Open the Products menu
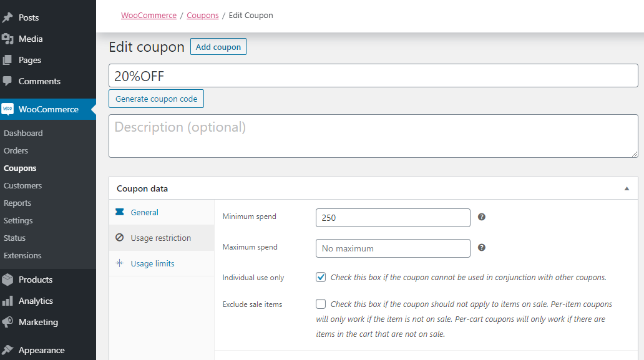Image resolution: width=644 pixels, height=360 pixels. tap(48, 280)
